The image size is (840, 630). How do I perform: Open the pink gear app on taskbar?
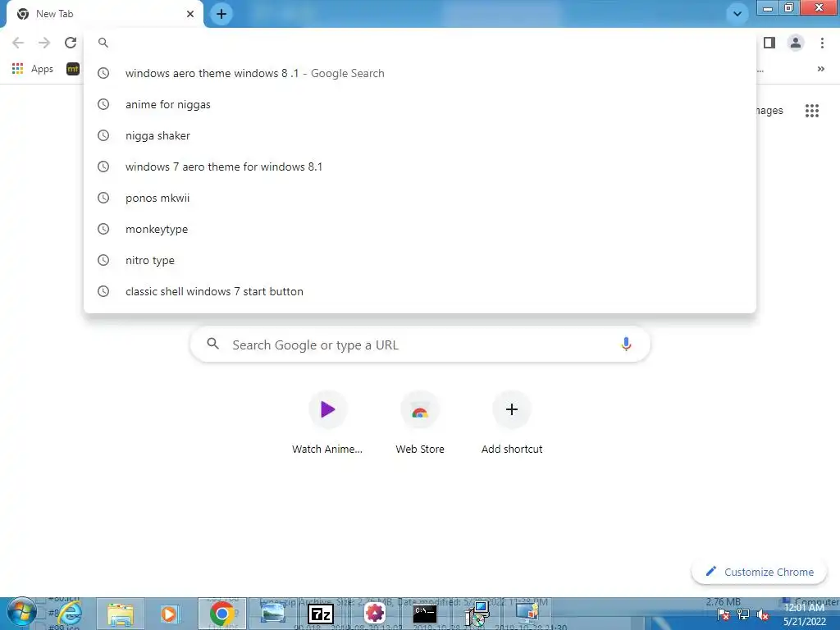[374, 614]
